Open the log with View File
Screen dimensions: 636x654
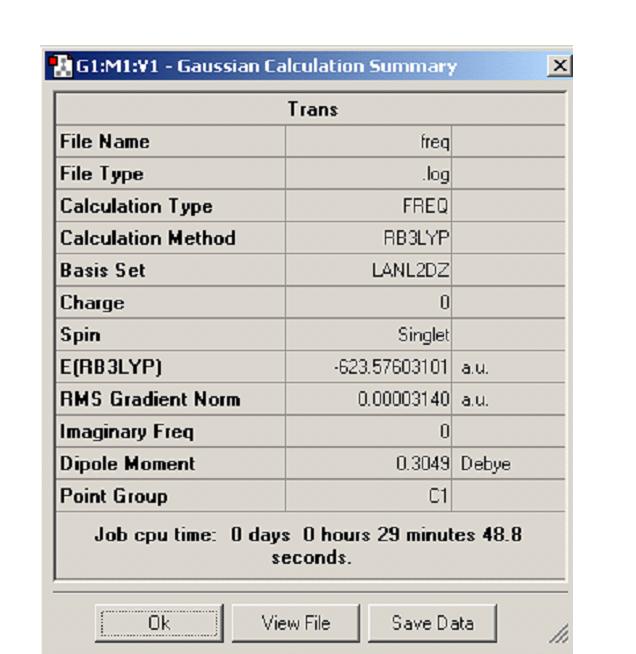tap(296, 623)
